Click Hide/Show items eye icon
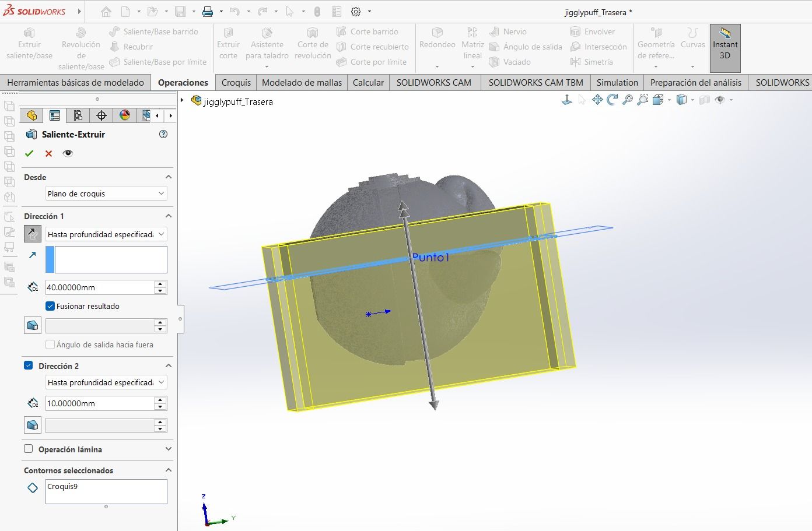This screenshot has height=531, width=812. (720, 100)
